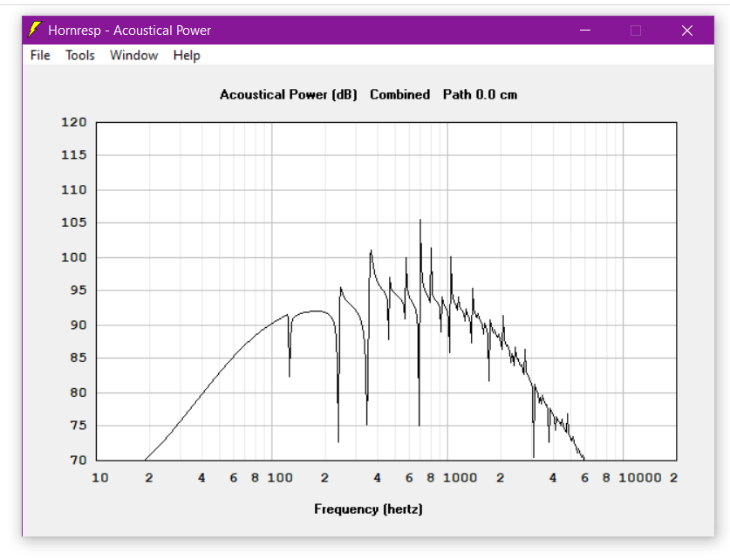The height and width of the screenshot is (560, 730).
Task: Click the 85 dB axis value
Action: [78, 358]
